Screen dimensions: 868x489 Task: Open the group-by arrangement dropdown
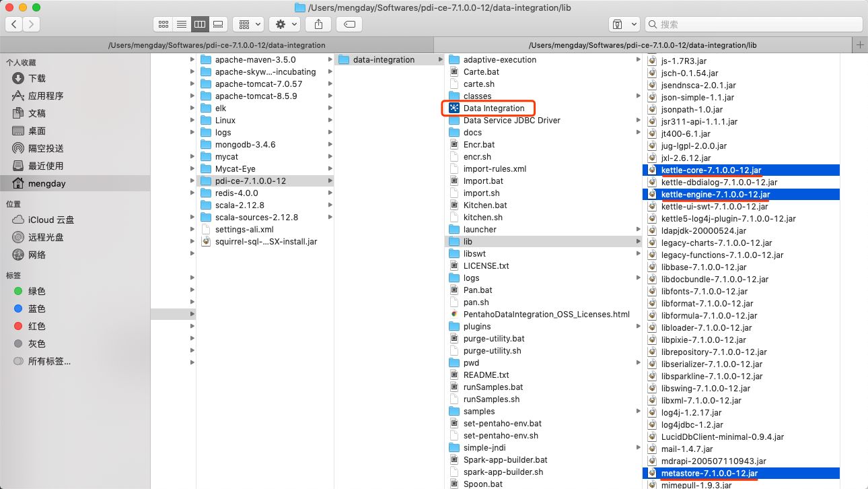[248, 24]
